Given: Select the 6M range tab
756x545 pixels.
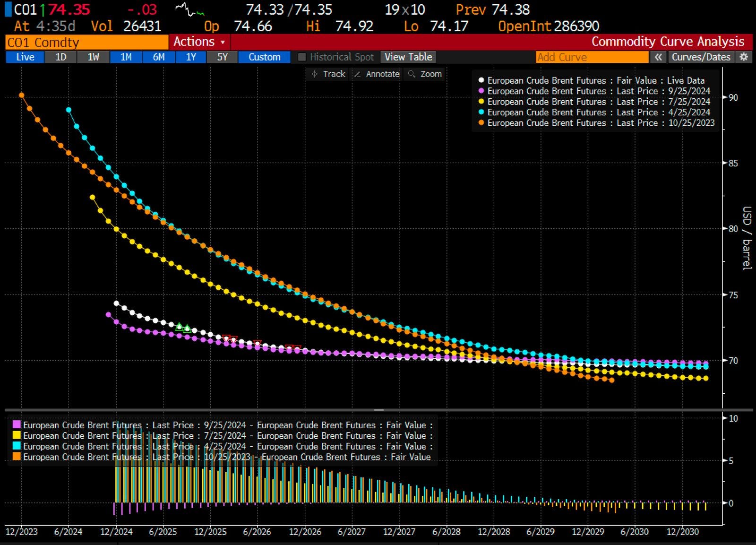Looking at the screenshot, I should pyautogui.click(x=159, y=57).
